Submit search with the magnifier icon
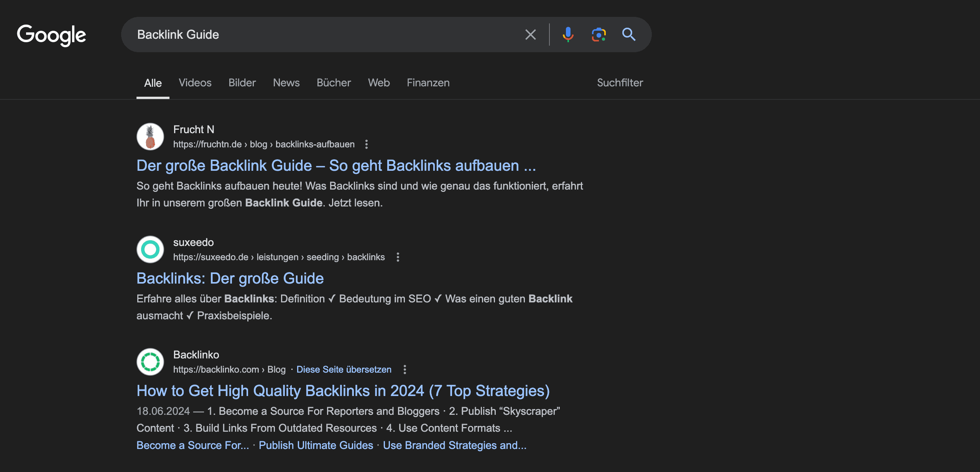 (629, 35)
